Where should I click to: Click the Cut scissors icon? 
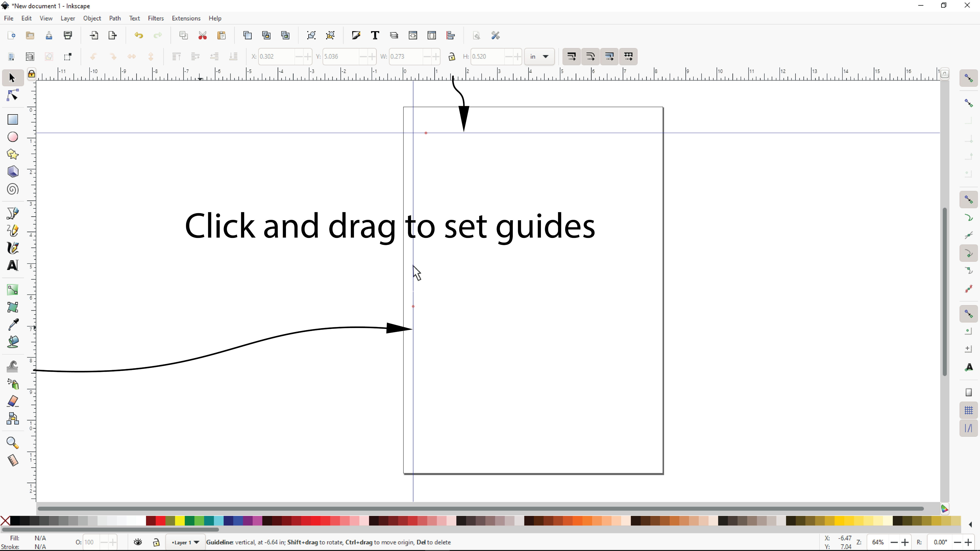pos(202,36)
